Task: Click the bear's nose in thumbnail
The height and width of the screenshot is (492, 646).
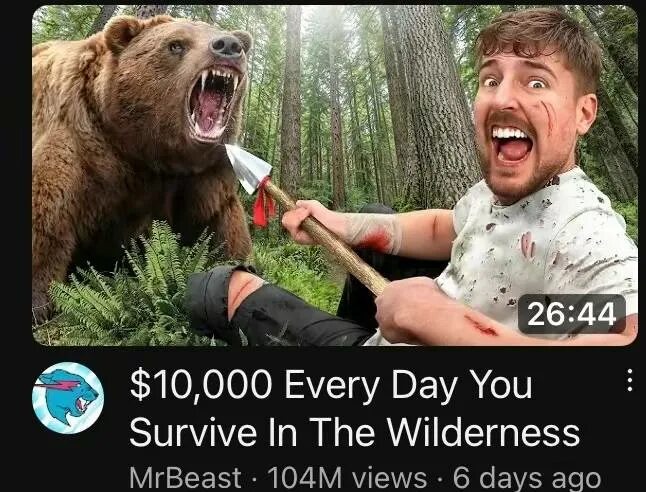Action: point(227,46)
